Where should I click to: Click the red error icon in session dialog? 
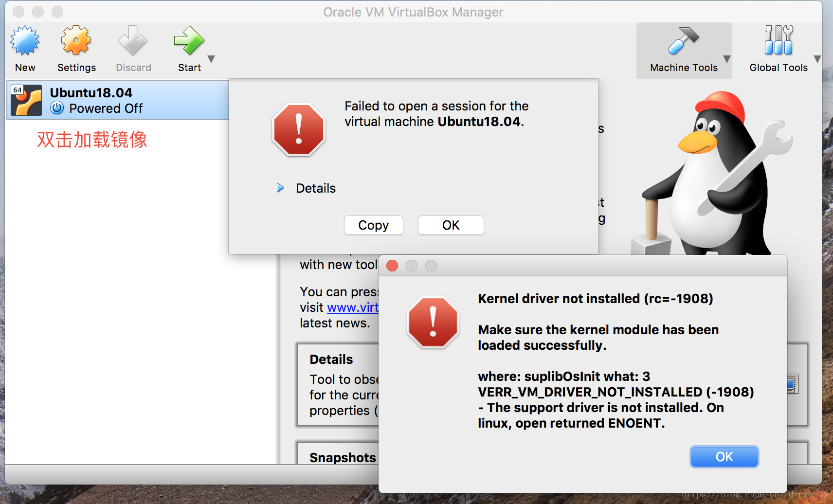(x=299, y=129)
